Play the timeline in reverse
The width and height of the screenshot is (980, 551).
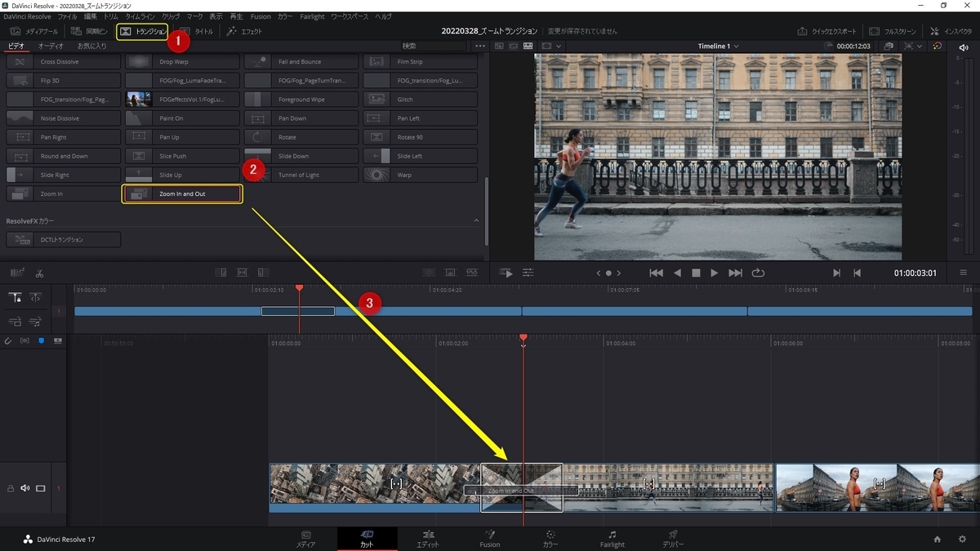tap(677, 273)
